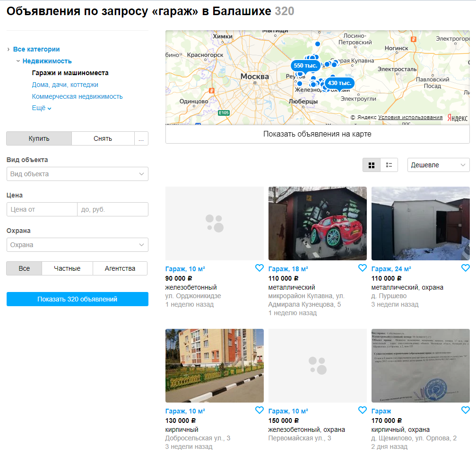This screenshot has height=455, width=476.
Task: Switch to grid view layout
Action: (372, 165)
